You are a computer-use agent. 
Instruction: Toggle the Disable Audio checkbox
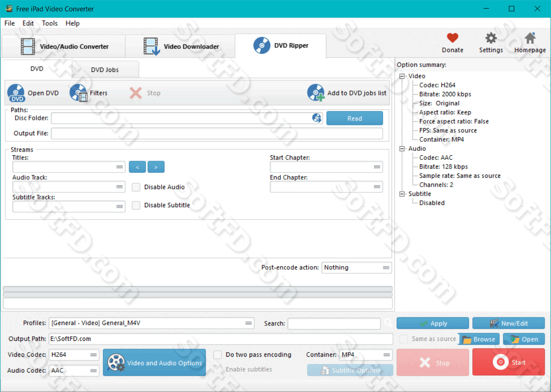[x=136, y=187]
